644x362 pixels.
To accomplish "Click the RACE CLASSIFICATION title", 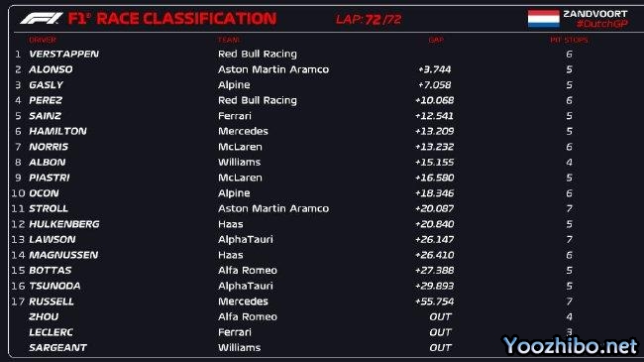I will [x=187, y=19].
